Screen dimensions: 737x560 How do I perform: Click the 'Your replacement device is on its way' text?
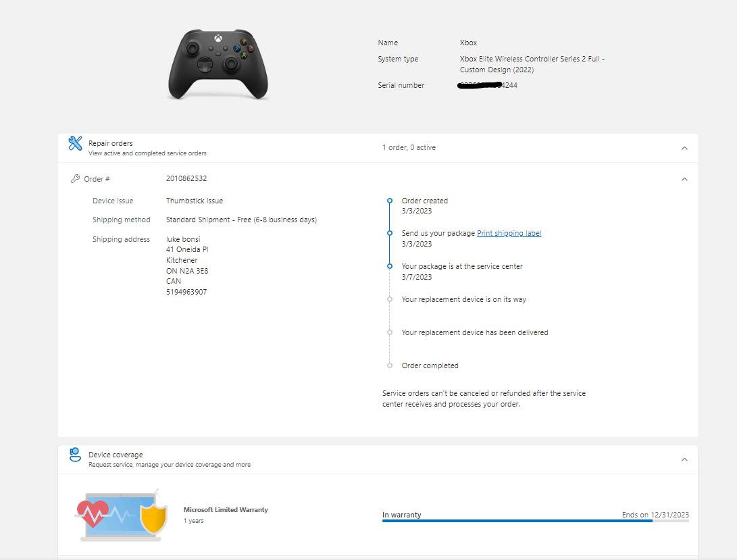[464, 299]
